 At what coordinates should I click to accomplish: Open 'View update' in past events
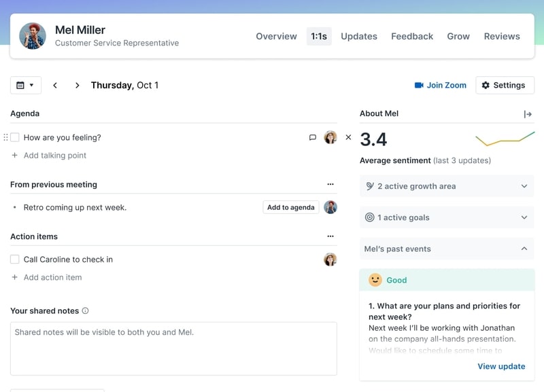[x=501, y=366]
